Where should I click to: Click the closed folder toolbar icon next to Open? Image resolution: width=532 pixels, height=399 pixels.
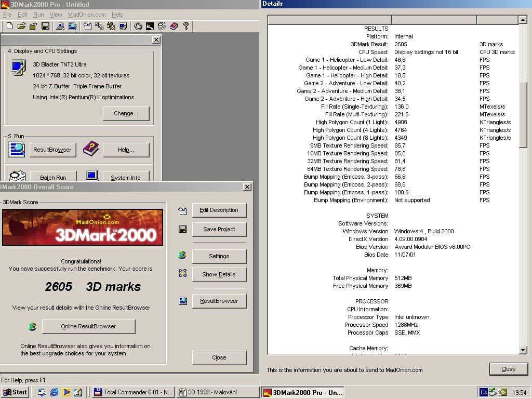point(33,26)
